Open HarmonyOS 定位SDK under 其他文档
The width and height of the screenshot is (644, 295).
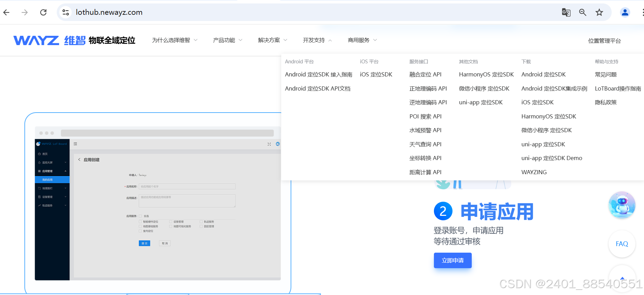pos(486,74)
